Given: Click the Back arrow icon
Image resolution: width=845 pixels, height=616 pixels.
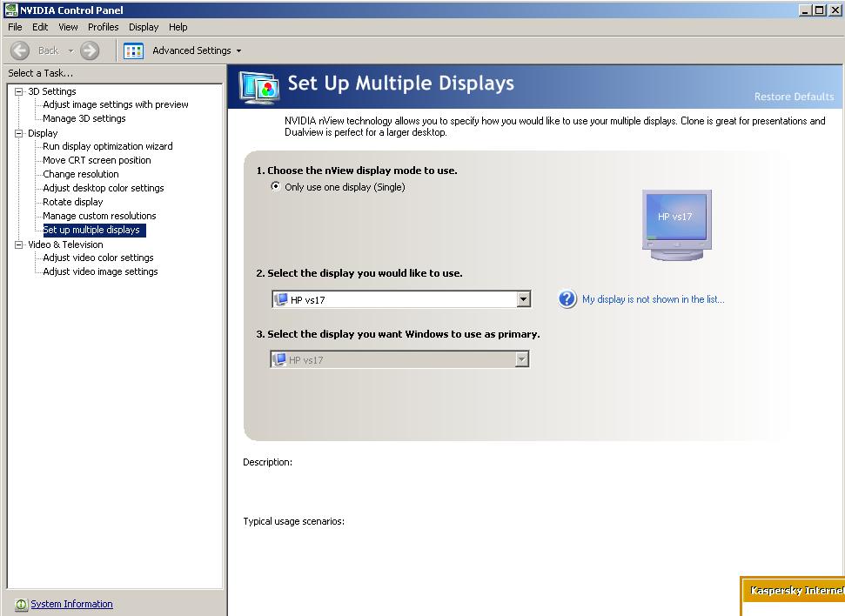Looking at the screenshot, I should tap(20, 50).
